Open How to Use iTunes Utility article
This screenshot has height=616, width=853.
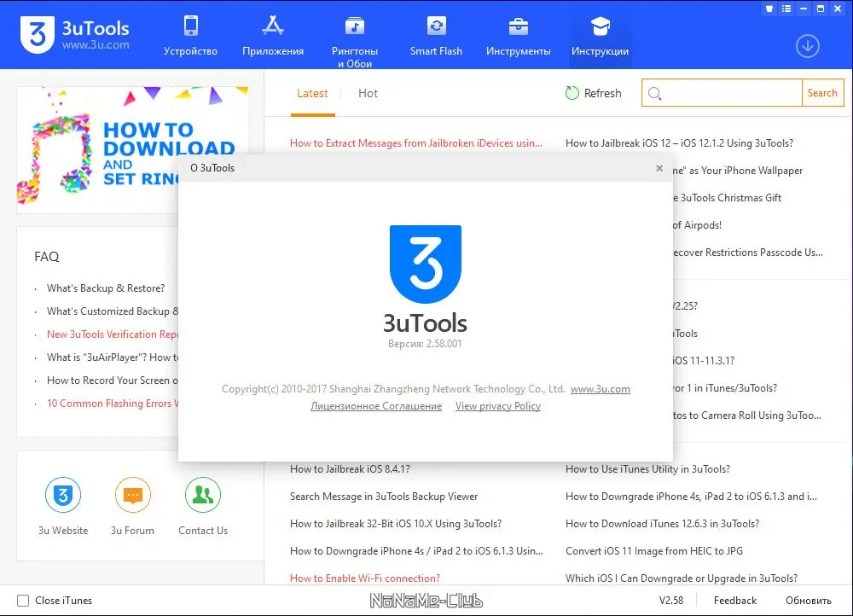(x=648, y=469)
